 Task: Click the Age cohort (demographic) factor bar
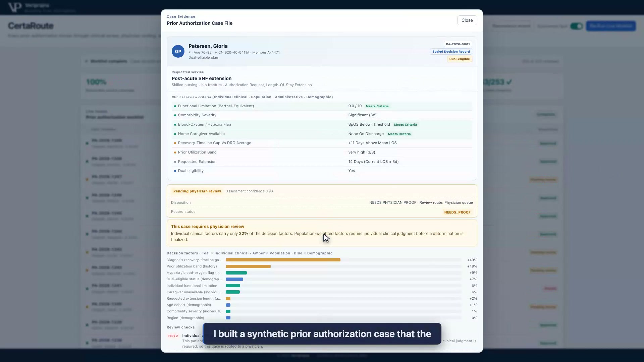pos(228,305)
